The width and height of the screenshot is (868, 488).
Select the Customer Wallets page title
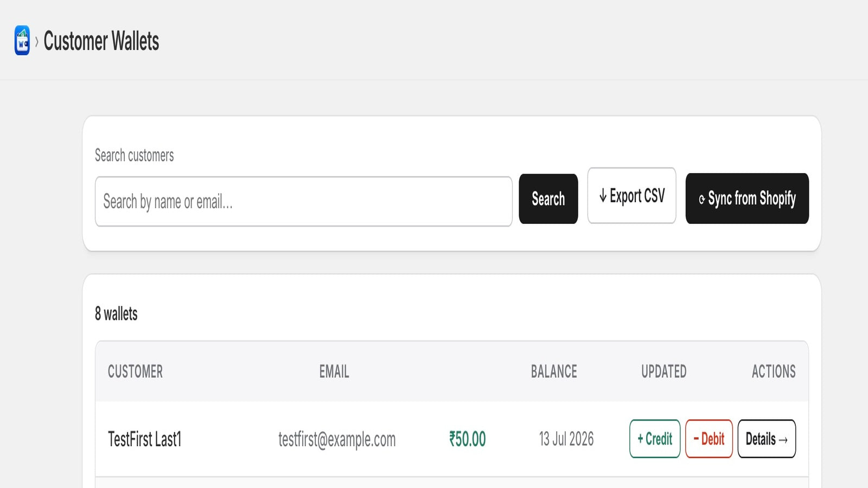tap(101, 41)
